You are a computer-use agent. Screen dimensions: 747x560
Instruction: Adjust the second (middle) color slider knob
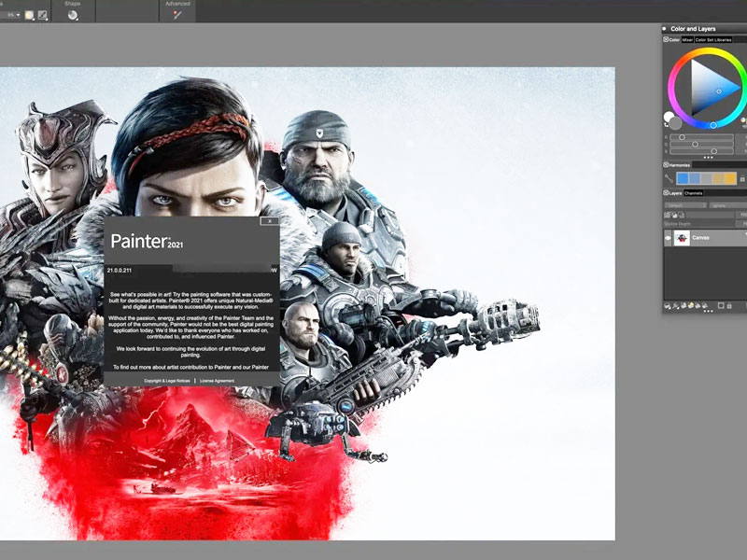pyautogui.click(x=695, y=144)
